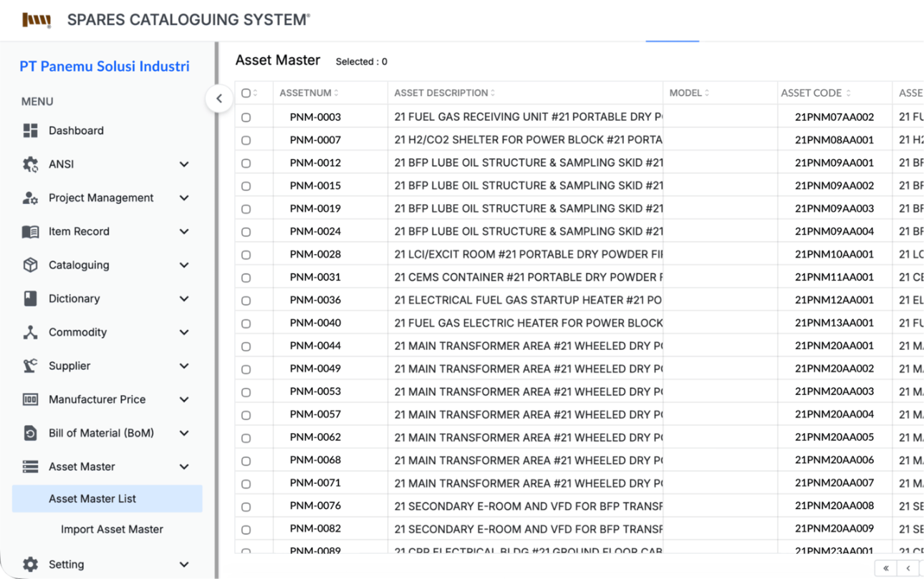Click the Dashboard grid icon
924x579 pixels.
point(30,130)
